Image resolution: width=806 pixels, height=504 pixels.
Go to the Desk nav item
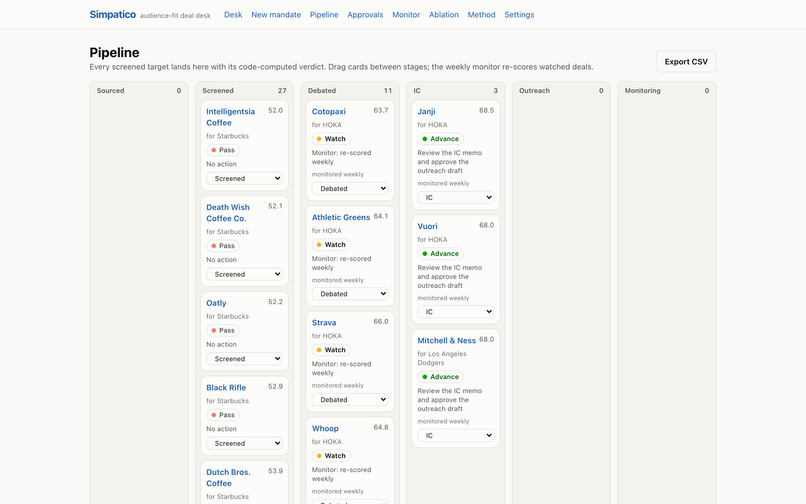[233, 15]
